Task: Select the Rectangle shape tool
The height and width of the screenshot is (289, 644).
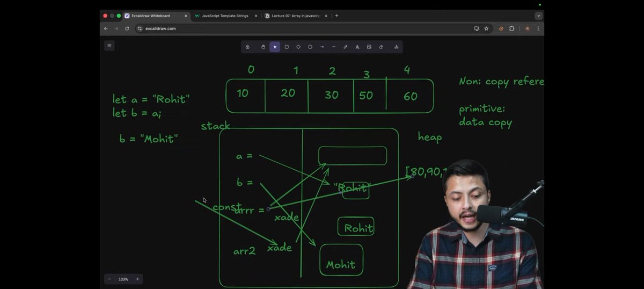Action: coord(287,47)
